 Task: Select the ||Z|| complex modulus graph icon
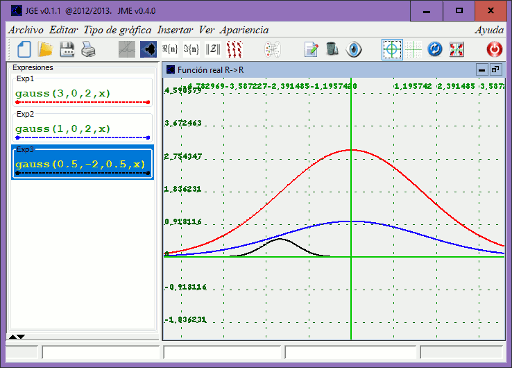(x=213, y=50)
